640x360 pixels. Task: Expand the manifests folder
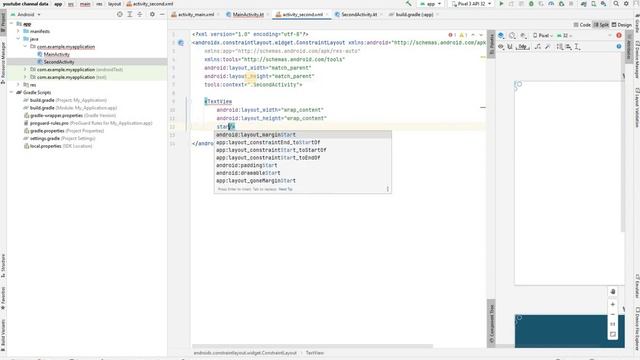pyautogui.click(x=18, y=31)
